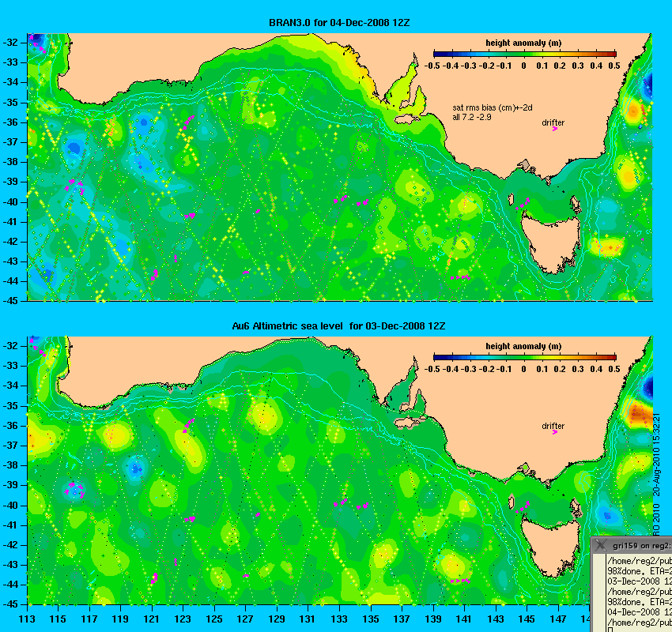The image size is (672, 632).
Task: Click the 'BRAN3.0 for 04-Dec-2008 12Z' title
Action: click(x=339, y=23)
